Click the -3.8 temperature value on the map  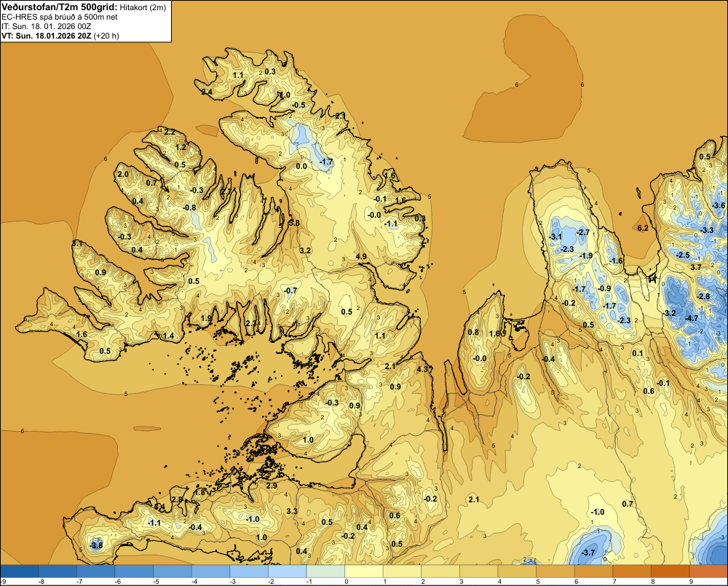(96, 546)
